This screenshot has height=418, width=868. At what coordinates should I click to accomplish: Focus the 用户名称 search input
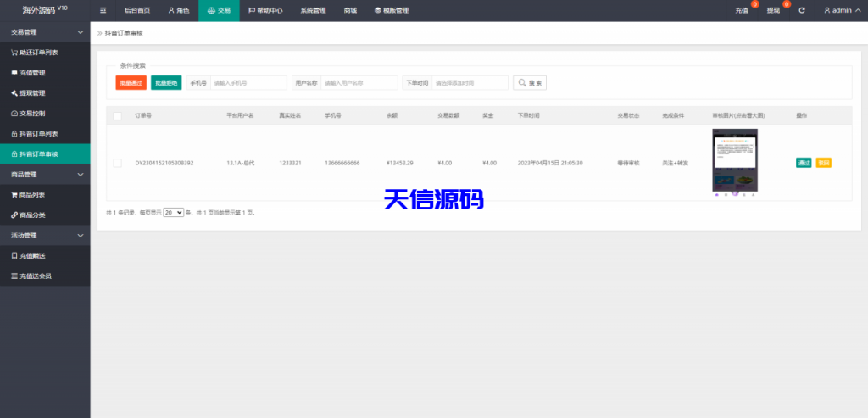(x=359, y=82)
